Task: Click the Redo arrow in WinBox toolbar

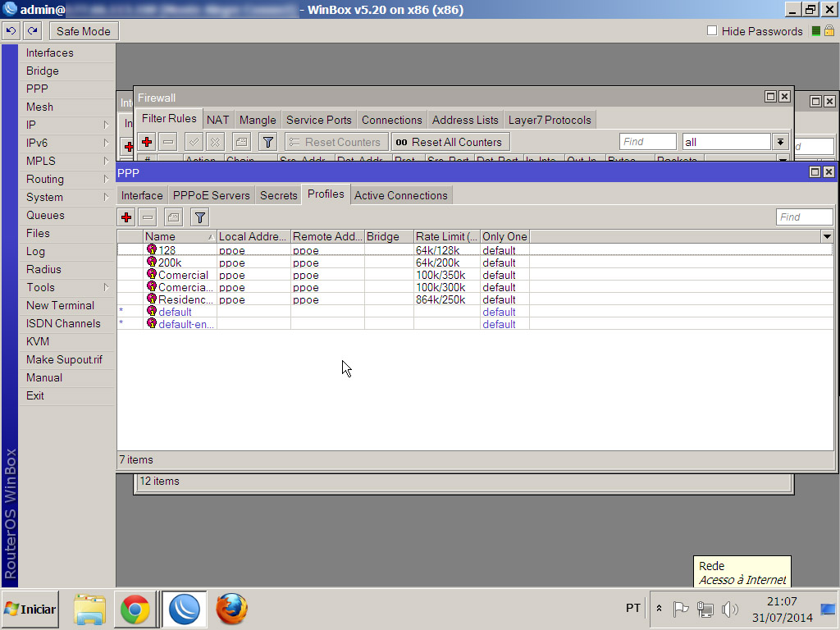Action: pos(33,31)
